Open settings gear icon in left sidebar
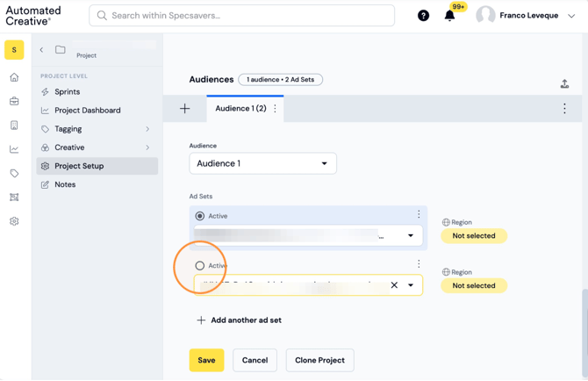The image size is (588, 381). [14, 221]
